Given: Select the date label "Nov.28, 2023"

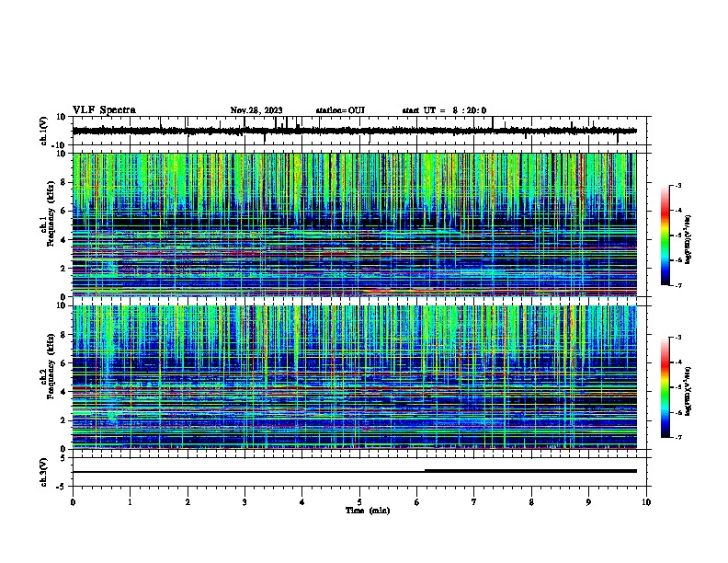Looking at the screenshot, I should 256,110.
